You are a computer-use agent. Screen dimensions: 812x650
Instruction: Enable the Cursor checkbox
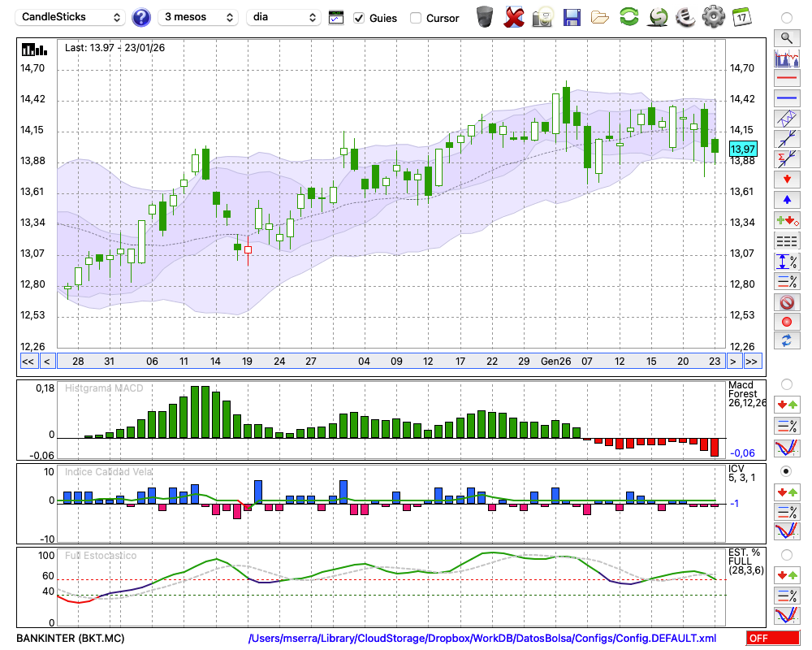click(x=416, y=18)
